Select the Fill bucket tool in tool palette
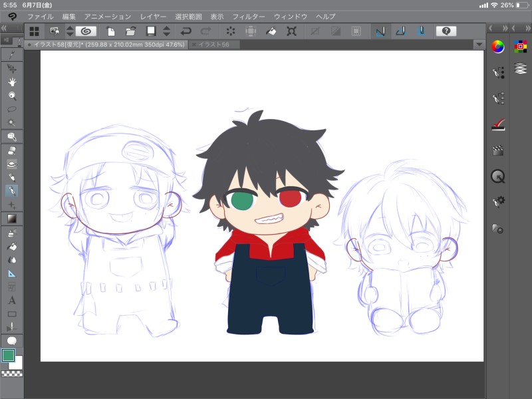The image size is (532, 399). pyautogui.click(x=12, y=247)
